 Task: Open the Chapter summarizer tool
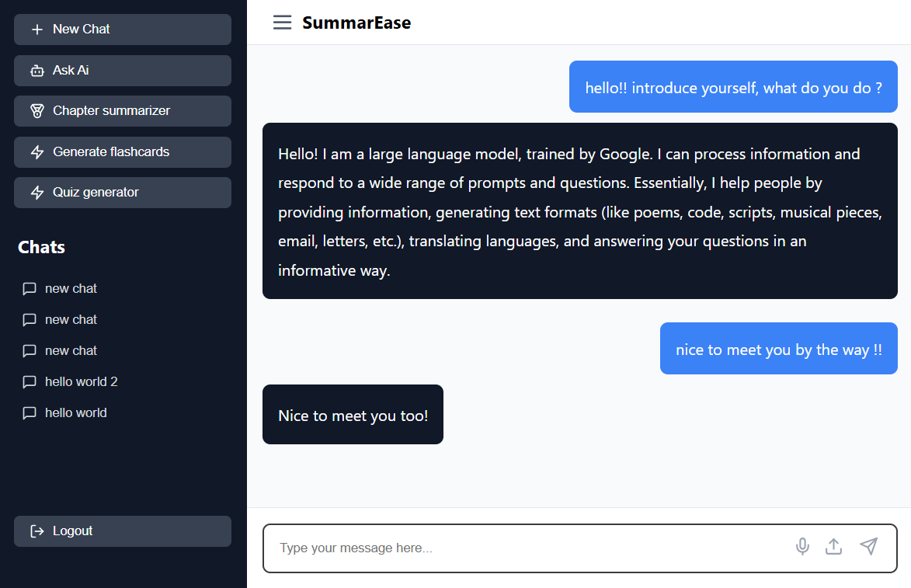[123, 111]
